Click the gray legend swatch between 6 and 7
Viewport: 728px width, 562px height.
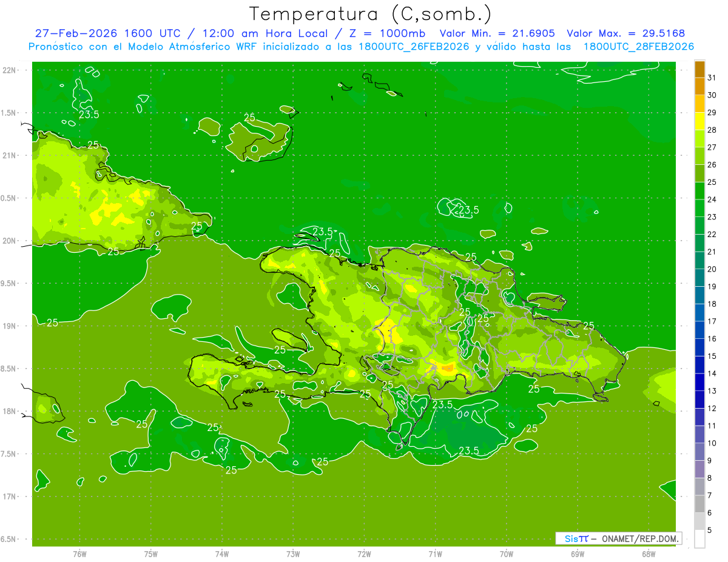(699, 504)
